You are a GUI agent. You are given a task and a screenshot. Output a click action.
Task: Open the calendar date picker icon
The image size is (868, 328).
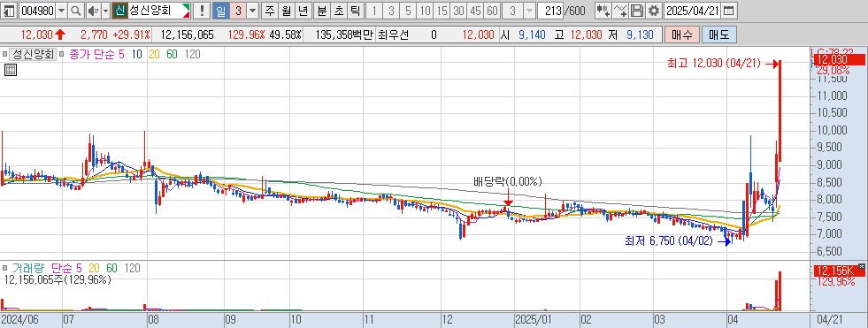(730, 11)
